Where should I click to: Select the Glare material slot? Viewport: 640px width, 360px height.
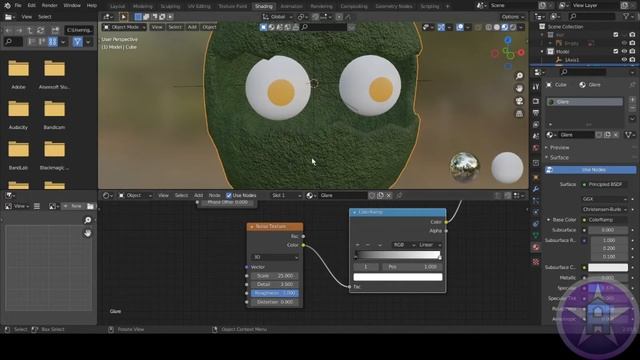click(x=584, y=102)
